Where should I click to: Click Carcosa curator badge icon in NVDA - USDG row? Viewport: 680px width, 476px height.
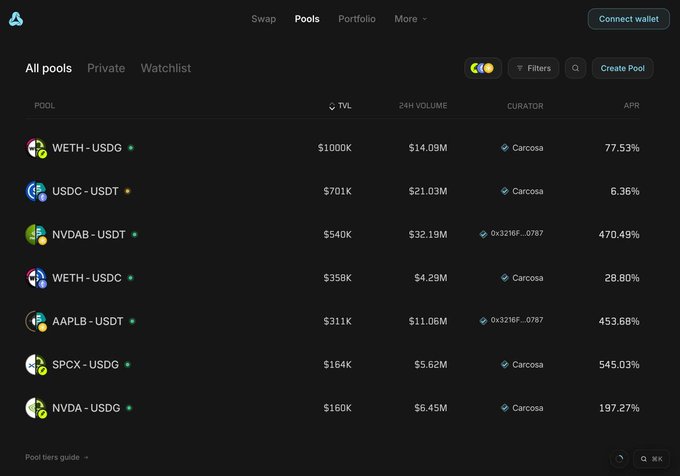[505, 408]
